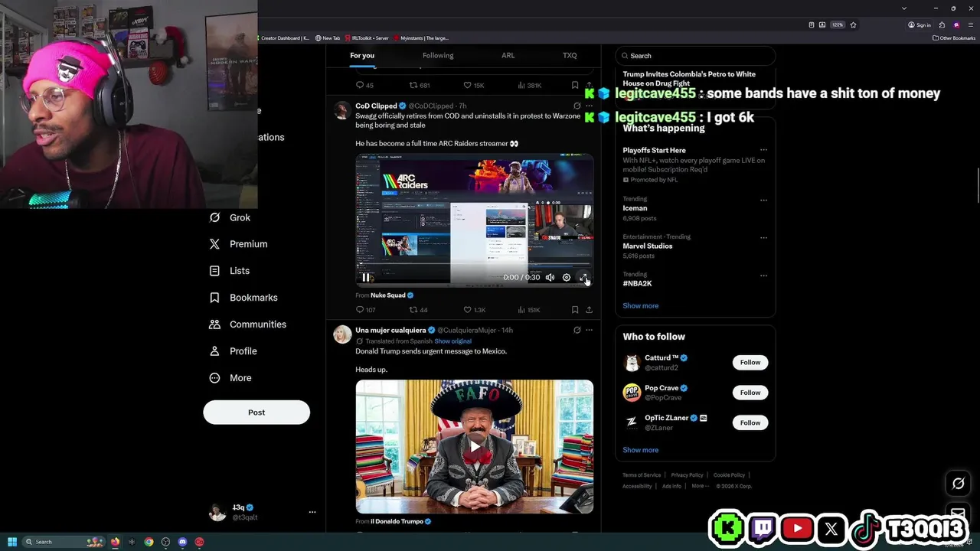Mute the ARC Raiders video volume
980x551 pixels.
click(x=550, y=278)
